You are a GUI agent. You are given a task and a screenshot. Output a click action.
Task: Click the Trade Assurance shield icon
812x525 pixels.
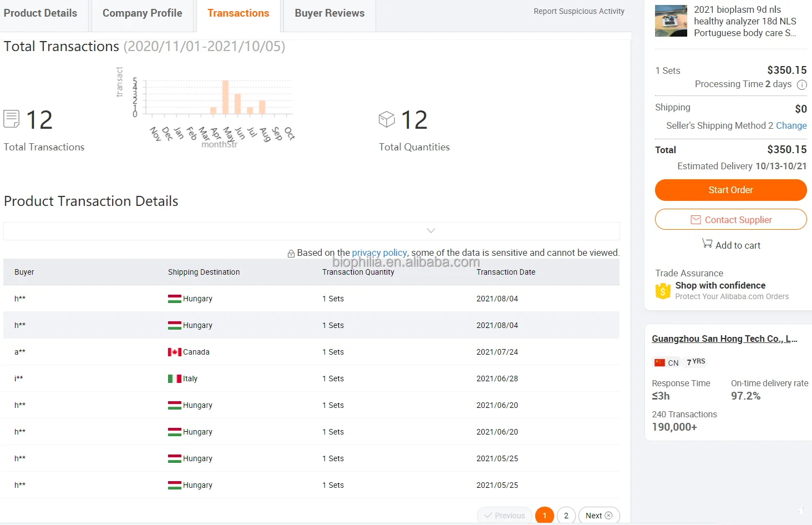[x=663, y=291]
